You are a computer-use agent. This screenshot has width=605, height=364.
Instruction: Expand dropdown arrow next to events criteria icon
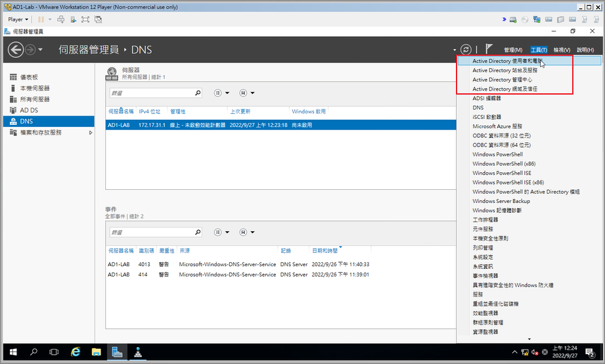pyautogui.click(x=227, y=232)
